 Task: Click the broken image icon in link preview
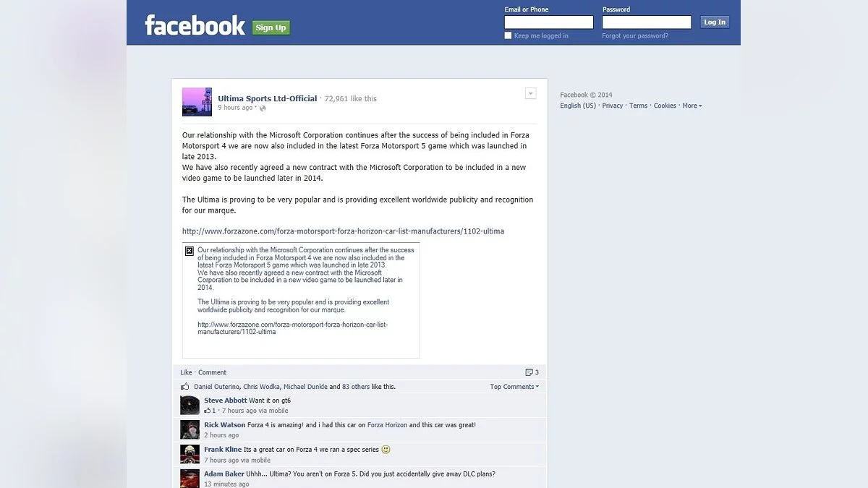pos(190,251)
